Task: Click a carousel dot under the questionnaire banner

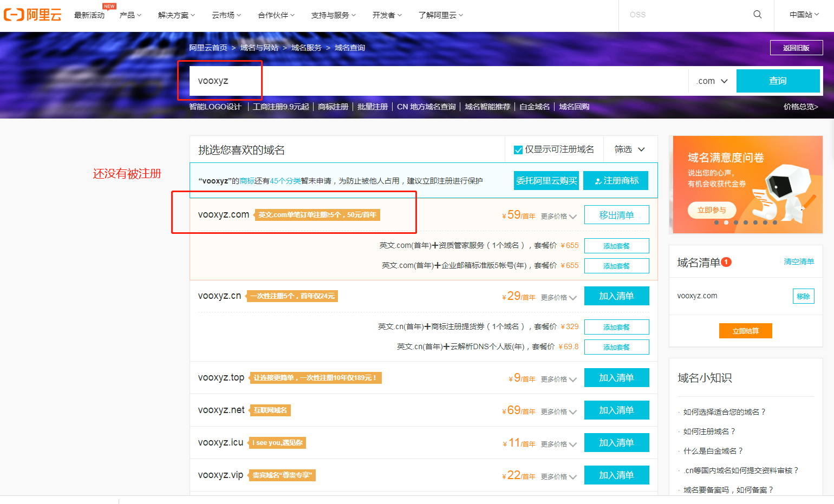Action: (x=726, y=222)
